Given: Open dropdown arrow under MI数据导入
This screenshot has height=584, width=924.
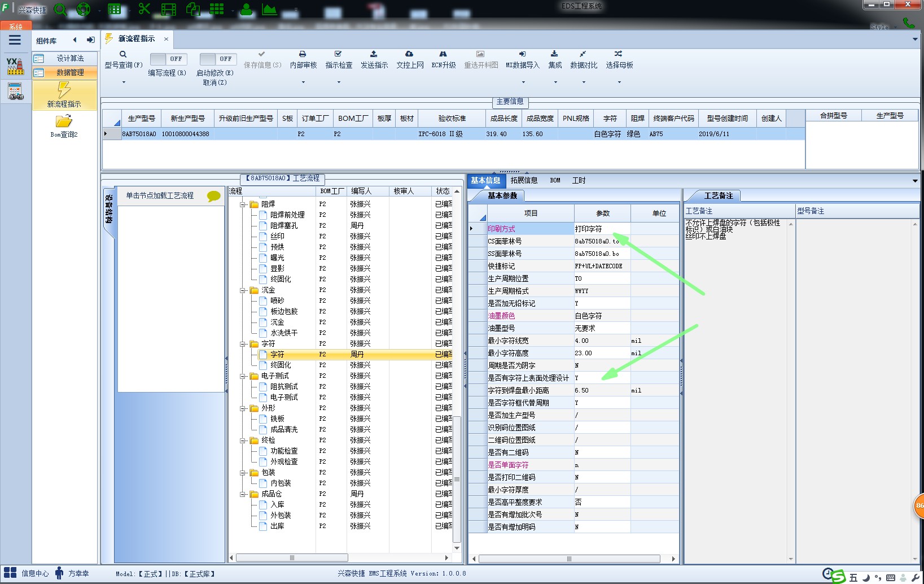Looking at the screenshot, I should click(523, 82).
